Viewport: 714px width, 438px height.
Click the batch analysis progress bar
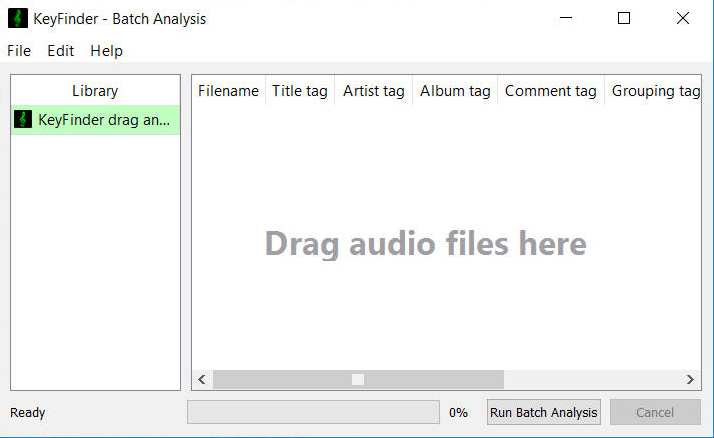313,413
